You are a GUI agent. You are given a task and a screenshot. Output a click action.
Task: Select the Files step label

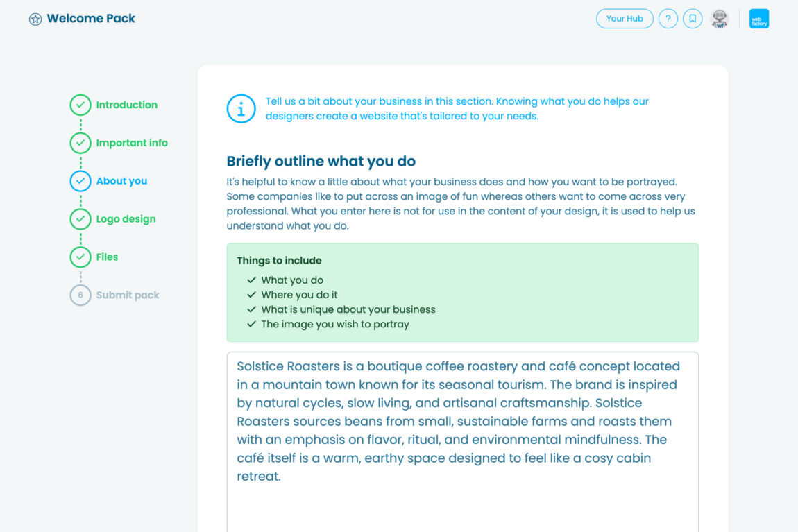(x=107, y=257)
